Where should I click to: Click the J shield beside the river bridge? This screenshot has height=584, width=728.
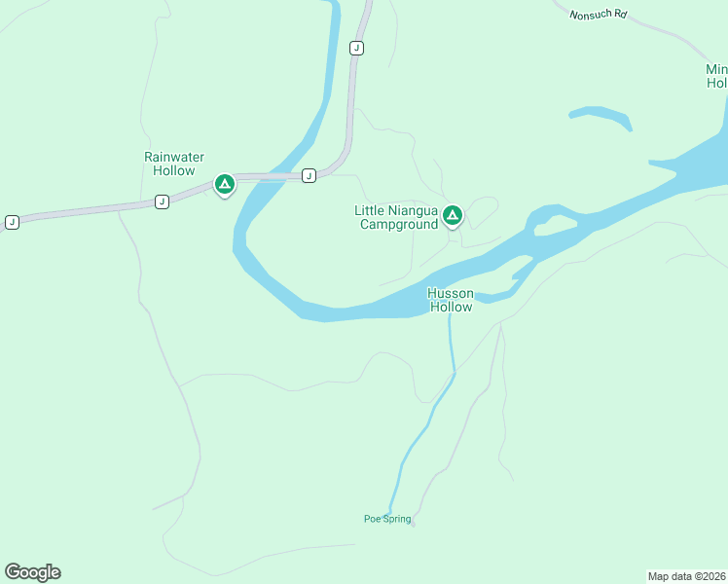pos(309,176)
